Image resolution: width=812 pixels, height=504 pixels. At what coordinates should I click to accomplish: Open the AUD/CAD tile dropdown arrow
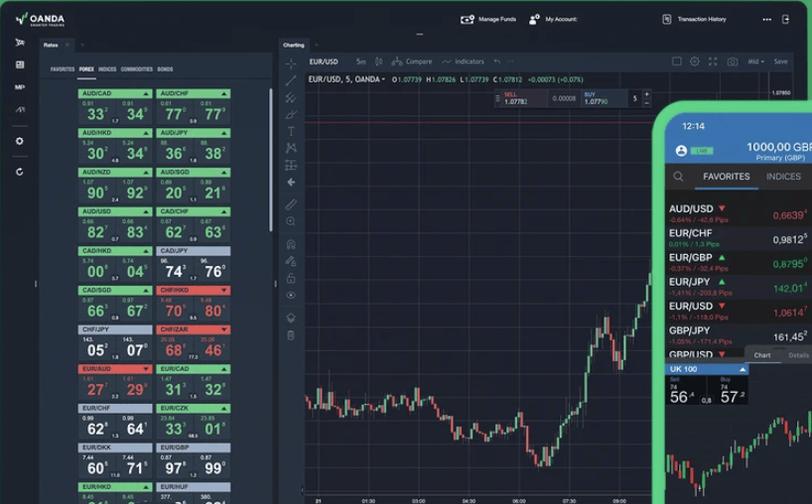coord(146,93)
